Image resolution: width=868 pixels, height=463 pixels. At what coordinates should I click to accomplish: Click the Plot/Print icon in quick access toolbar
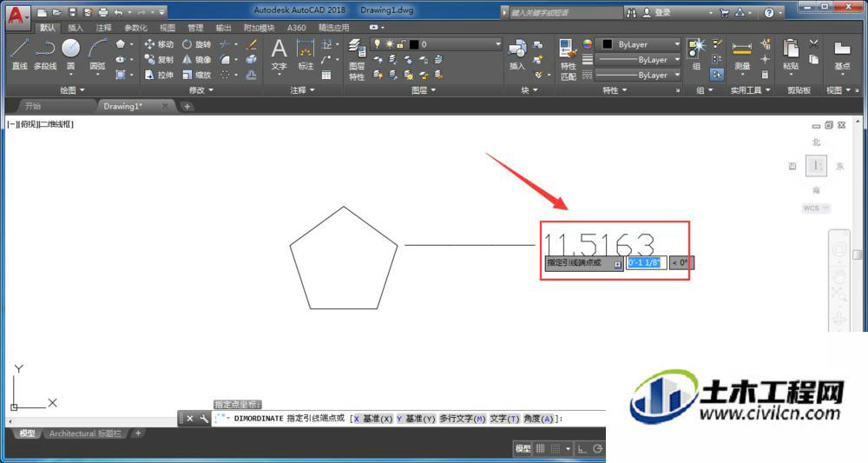[103, 12]
